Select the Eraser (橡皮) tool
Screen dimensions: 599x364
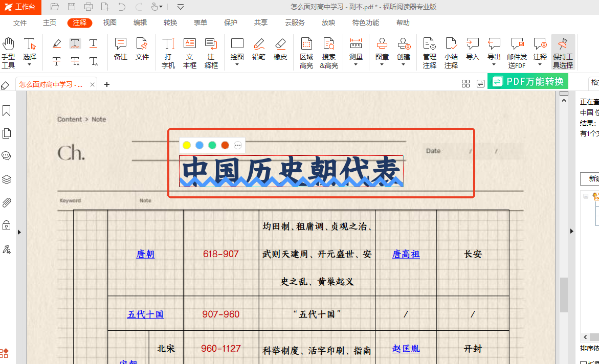click(280, 49)
